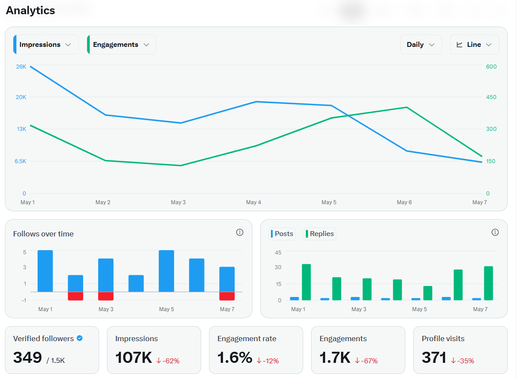Click the 20K impressions axis label
This screenshot has height=380, width=526.
tap(21, 97)
